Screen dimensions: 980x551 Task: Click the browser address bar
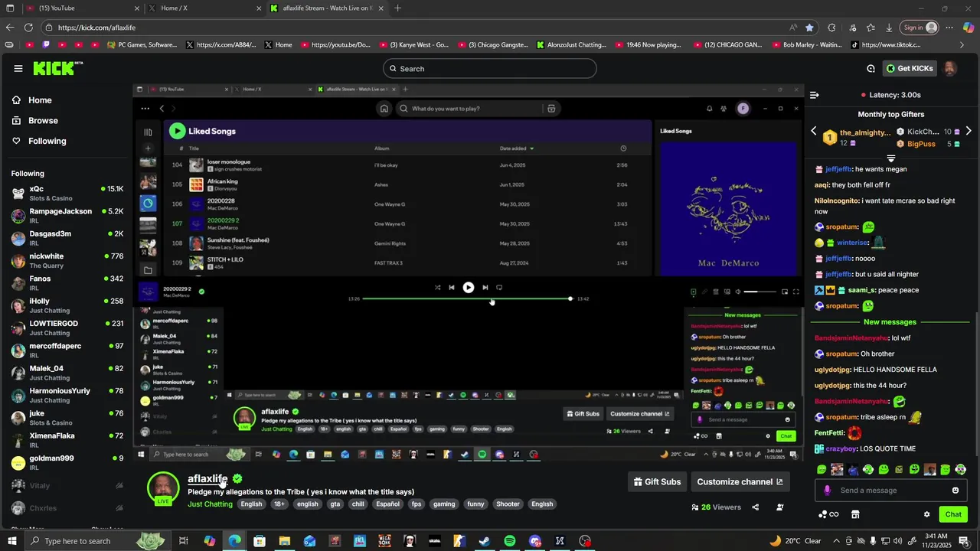(x=421, y=28)
